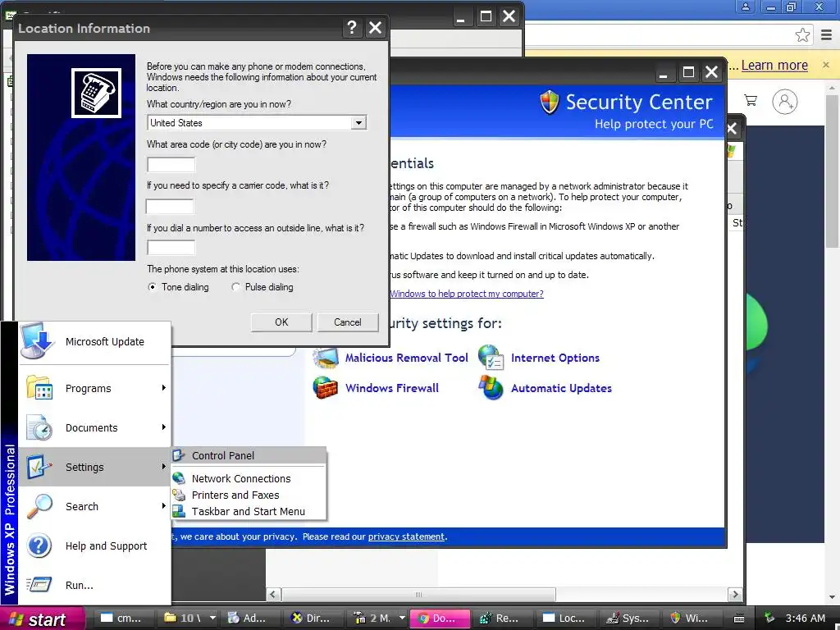Select Run... in the start menu
840x630 pixels.
tap(95, 585)
